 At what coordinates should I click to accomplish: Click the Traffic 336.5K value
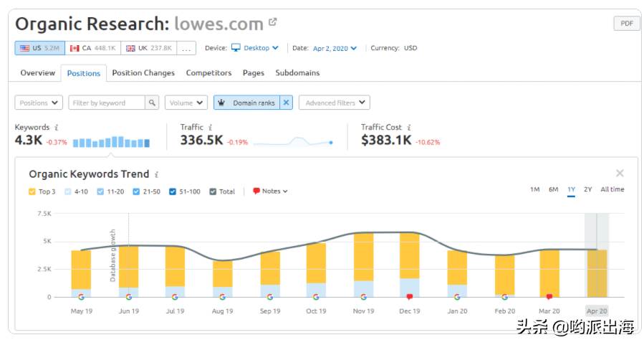pyautogui.click(x=202, y=140)
